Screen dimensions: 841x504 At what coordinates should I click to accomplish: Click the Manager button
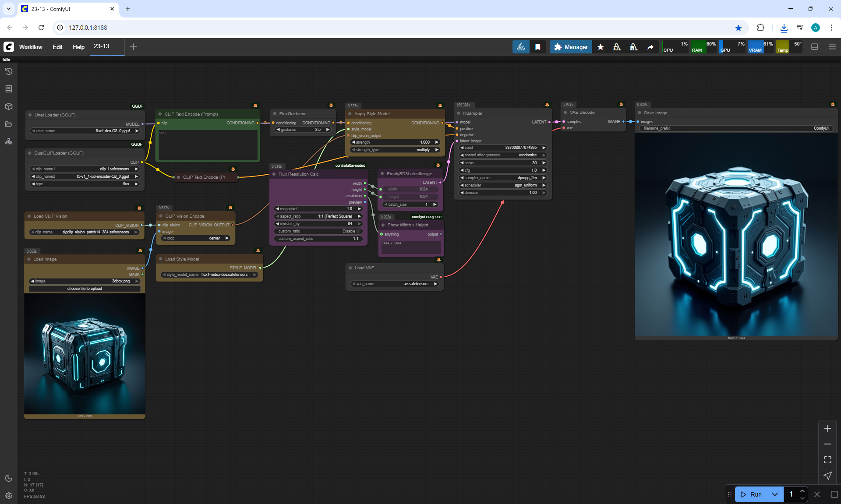571,47
